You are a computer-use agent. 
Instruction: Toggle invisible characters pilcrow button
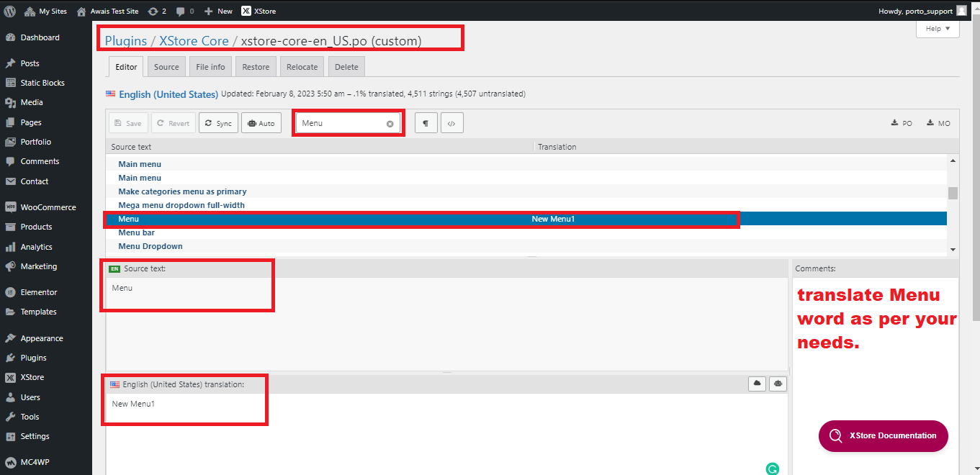[x=426, y=123]
